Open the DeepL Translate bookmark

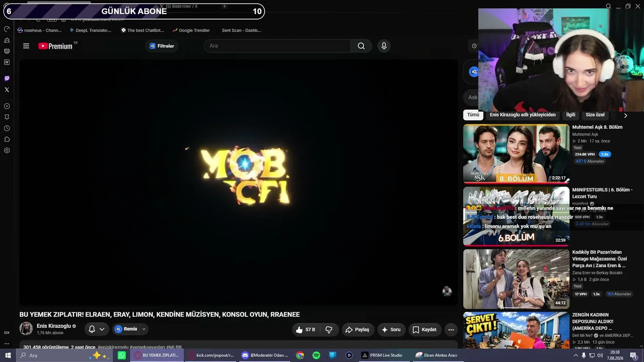[x=91, y=30]
